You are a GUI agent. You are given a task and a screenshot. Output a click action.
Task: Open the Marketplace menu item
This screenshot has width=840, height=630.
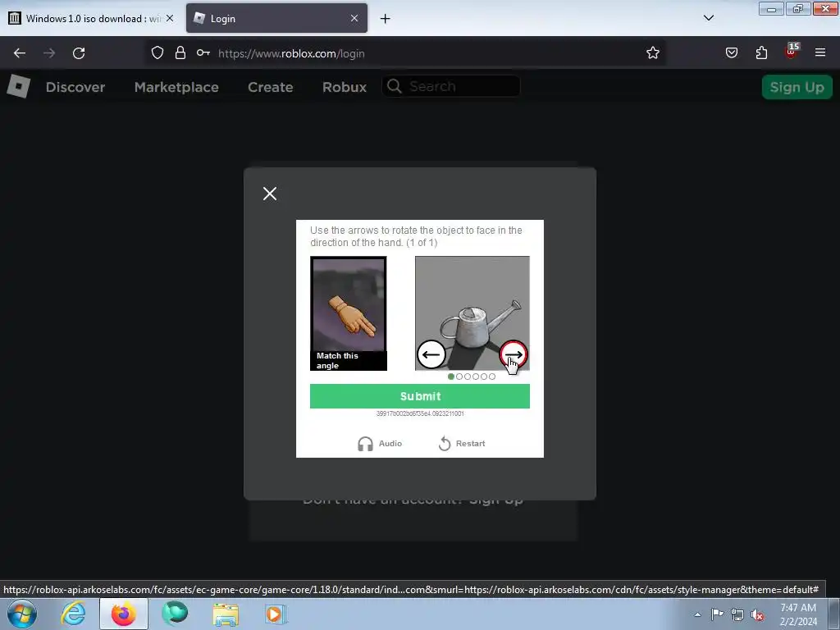tap(176, 87)
